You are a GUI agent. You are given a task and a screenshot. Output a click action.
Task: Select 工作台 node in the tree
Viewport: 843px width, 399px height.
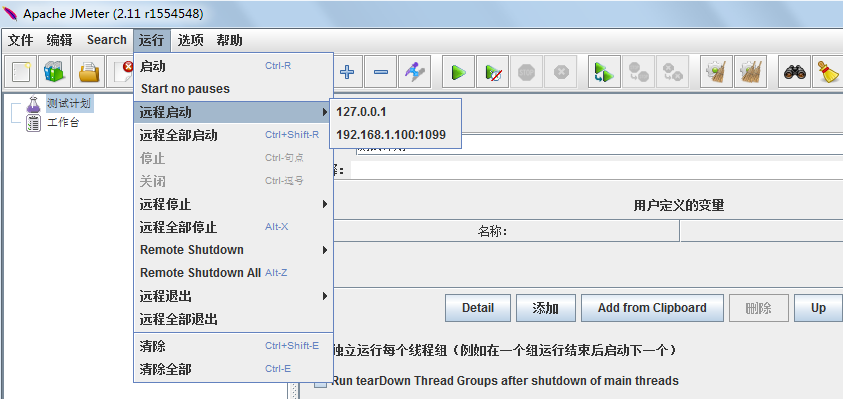[63, 123]
